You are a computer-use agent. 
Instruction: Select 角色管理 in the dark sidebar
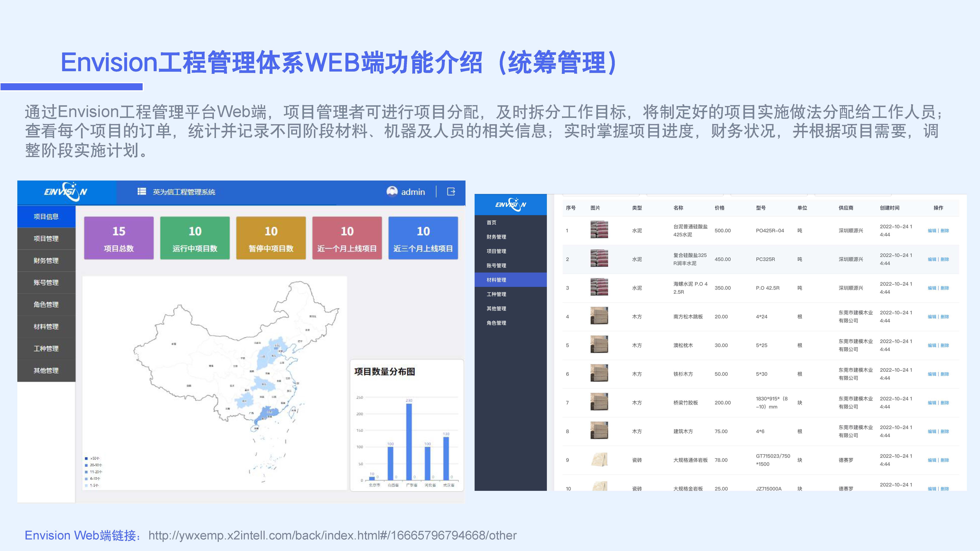tap(510, 323)
